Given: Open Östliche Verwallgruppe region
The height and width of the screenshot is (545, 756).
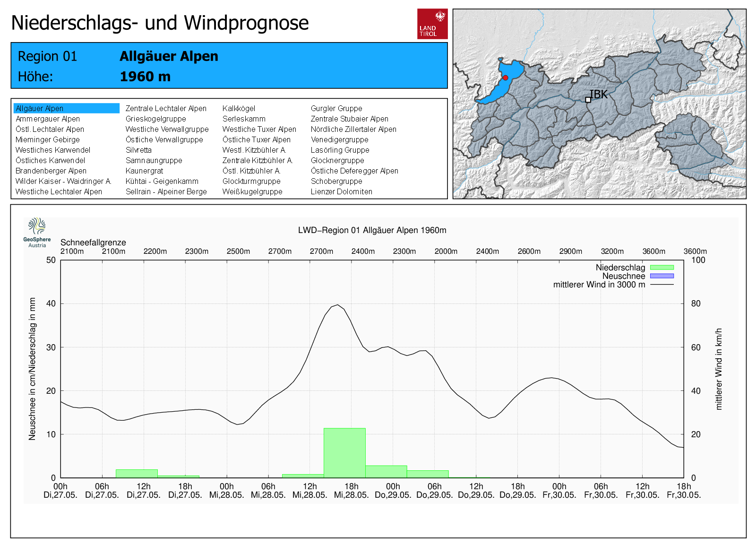Looking at the screenshot, I should (x=164, y=139).
